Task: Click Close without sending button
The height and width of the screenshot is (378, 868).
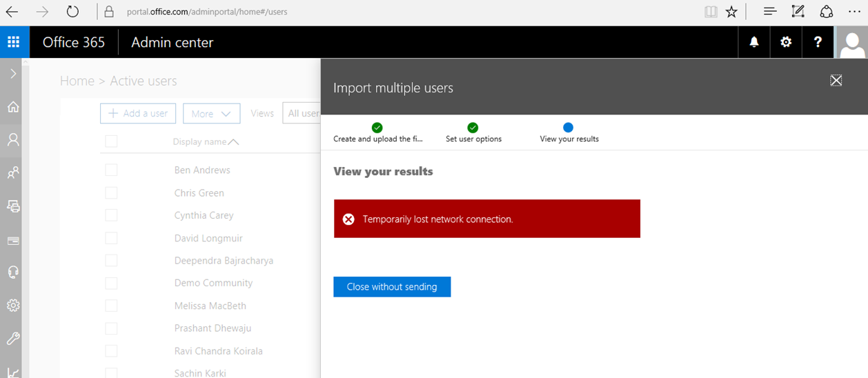Action: 392,287
